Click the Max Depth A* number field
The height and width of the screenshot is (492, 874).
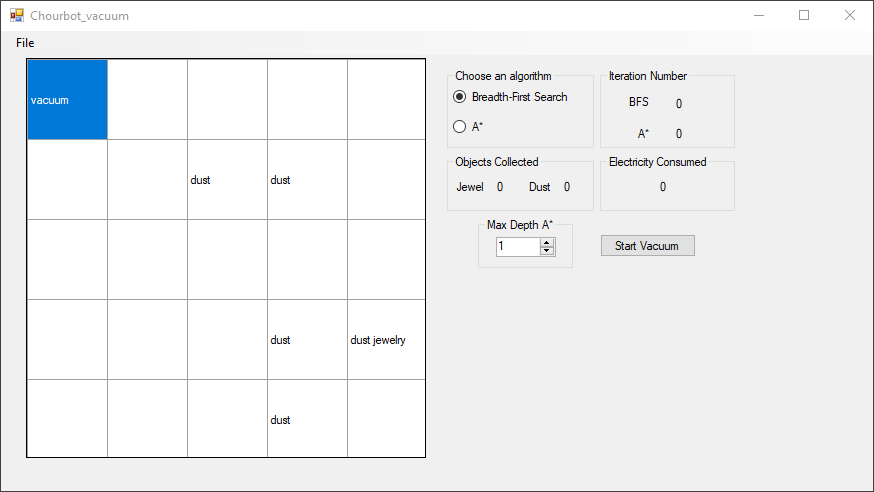click(517, 246)
